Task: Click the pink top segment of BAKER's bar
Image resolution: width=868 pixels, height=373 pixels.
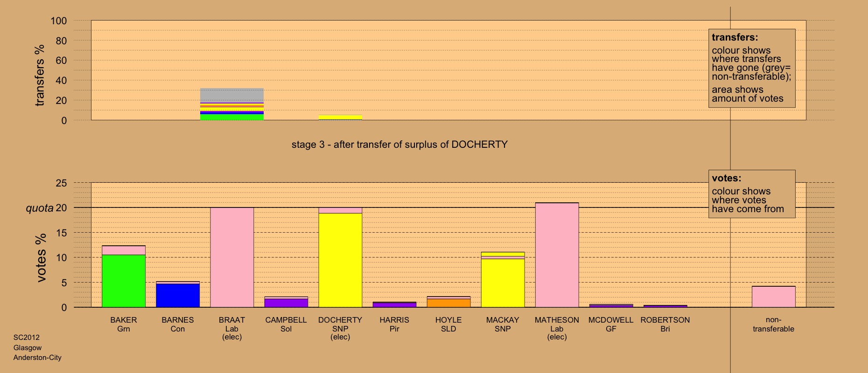Action: [124, 250]
